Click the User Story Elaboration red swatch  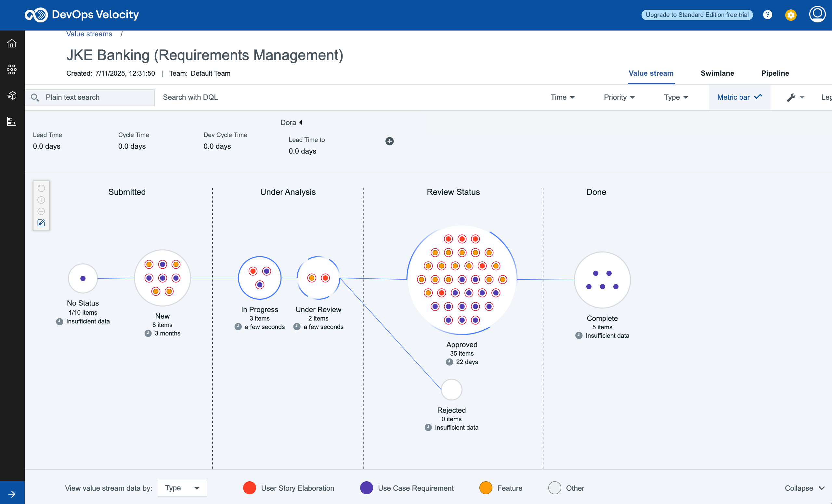coord(249,488)
